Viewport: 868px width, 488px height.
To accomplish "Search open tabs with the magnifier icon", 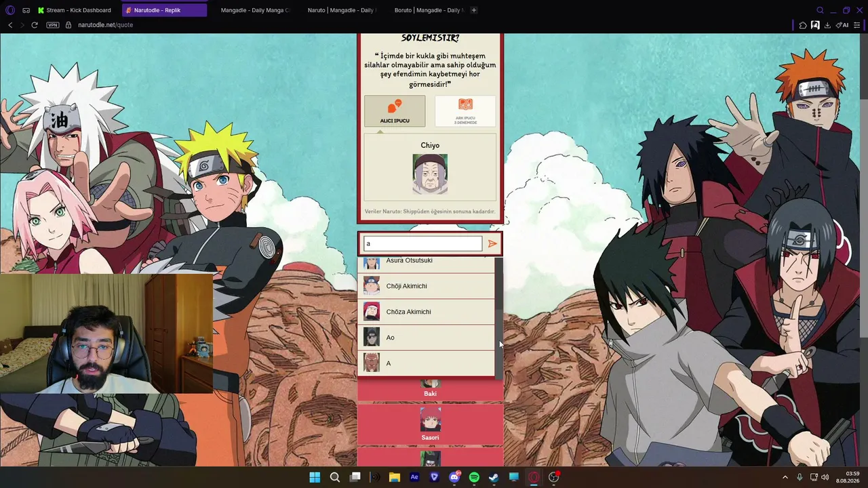I will [820, 10].
